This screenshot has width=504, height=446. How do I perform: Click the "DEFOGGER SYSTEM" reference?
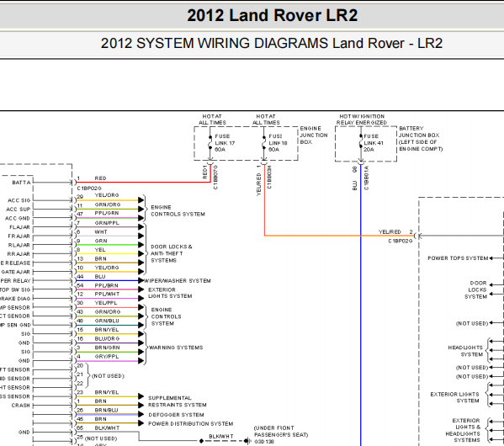(x=176, y=415)
